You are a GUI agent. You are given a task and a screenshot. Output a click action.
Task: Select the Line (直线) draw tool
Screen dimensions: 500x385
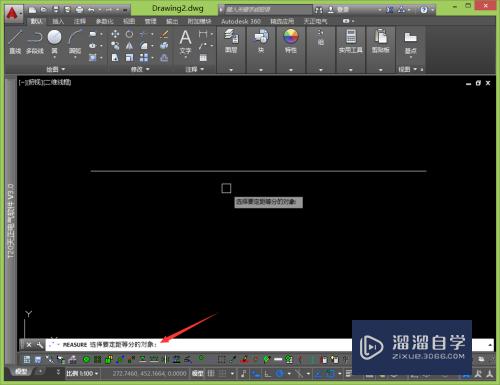point(15,42)
